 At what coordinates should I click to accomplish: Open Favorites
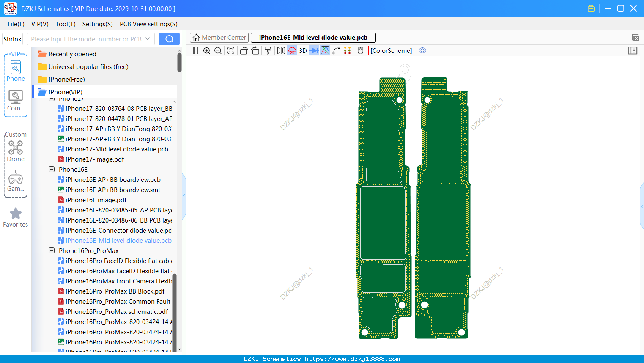(16, 217)
